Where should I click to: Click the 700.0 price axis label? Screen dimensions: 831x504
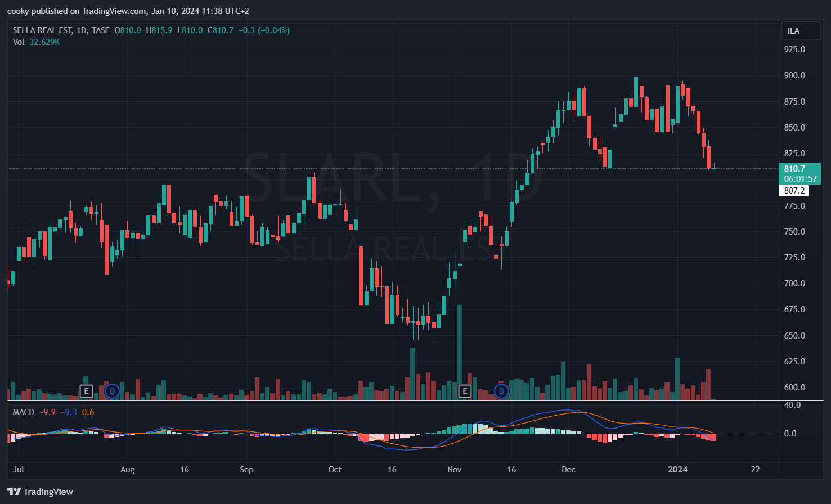tap(794, 283)
